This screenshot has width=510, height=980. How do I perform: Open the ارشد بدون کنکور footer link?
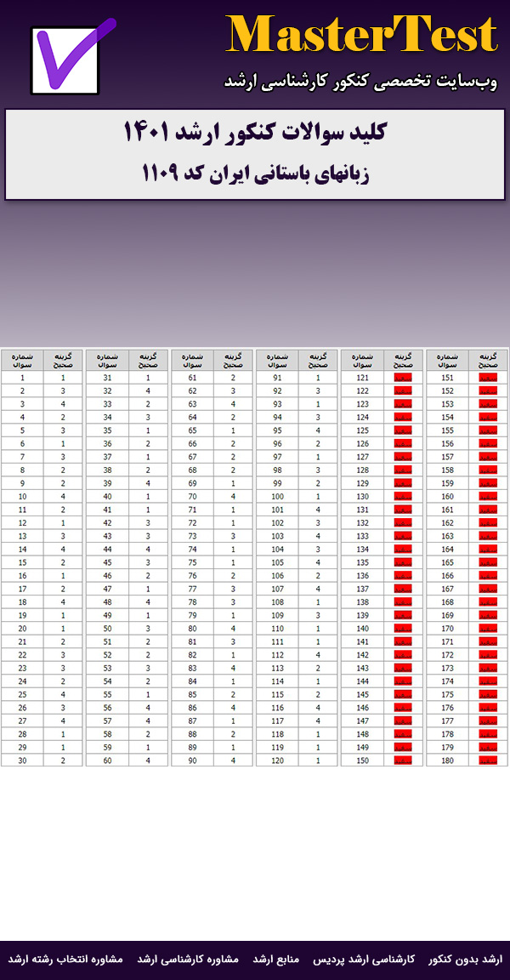(465, 959)
